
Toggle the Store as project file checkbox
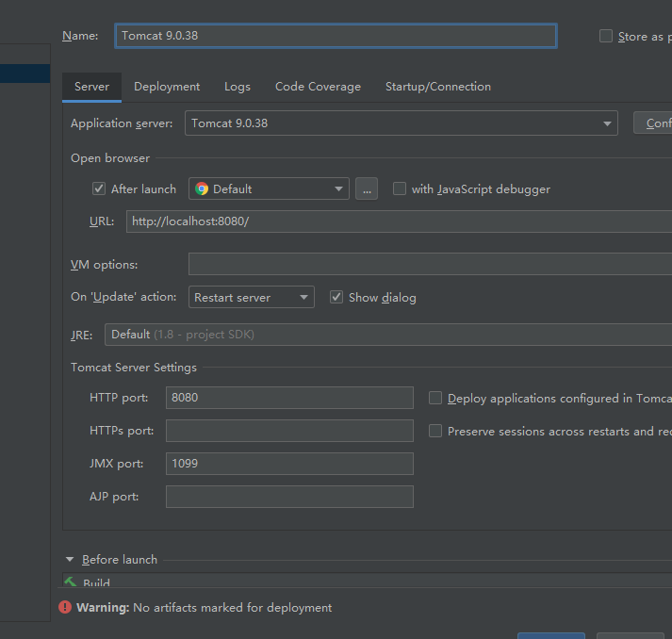tap(606, 36)
